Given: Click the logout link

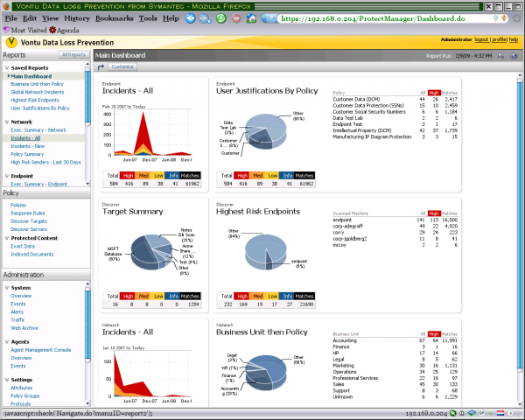Looking at the screenshot, I should (481, 39).
